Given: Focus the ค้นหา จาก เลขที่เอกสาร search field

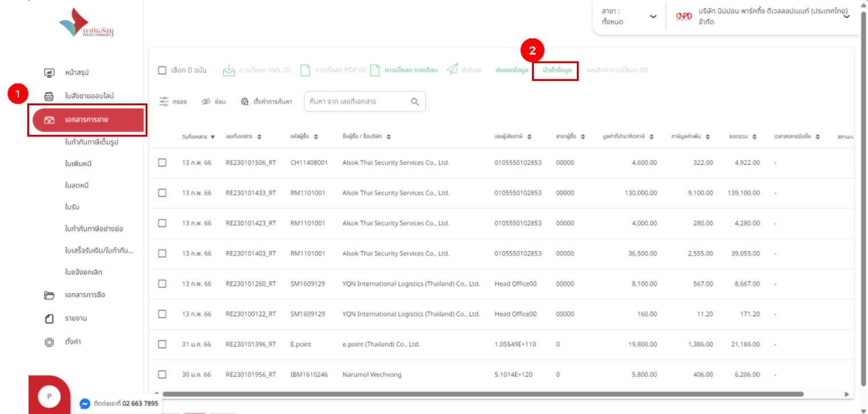Looking at the screenshot, I should (365, 102).
